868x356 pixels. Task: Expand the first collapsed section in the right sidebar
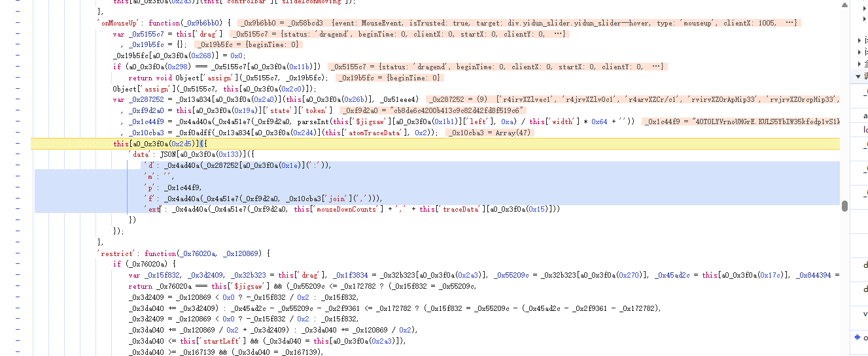click(x=859, y=40)
